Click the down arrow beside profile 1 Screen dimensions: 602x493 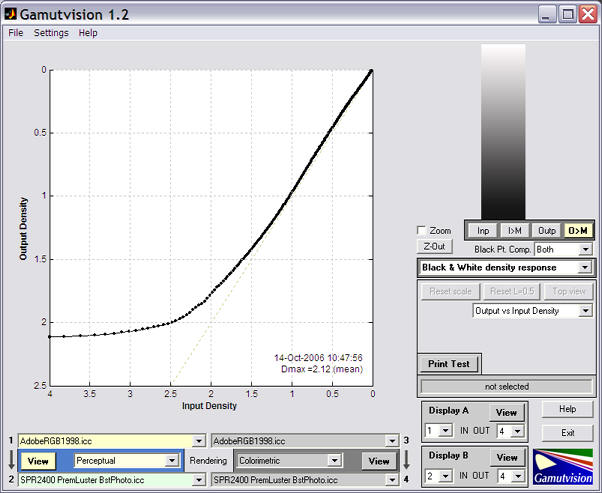click(x=11, y=460)
